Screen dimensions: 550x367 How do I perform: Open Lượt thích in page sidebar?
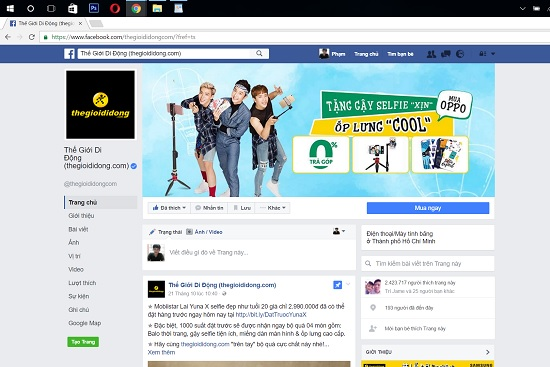click(82, 283)
